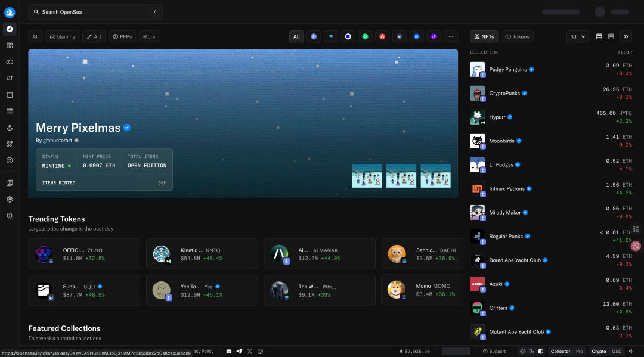Open the Swap arrows icon in sidebar

(10, 79)
